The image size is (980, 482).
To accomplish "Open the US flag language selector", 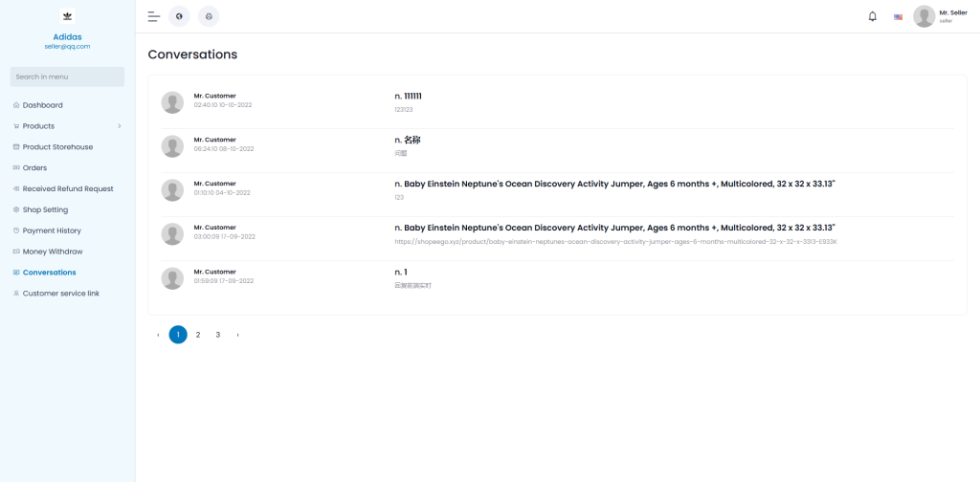I will (898, 16).
